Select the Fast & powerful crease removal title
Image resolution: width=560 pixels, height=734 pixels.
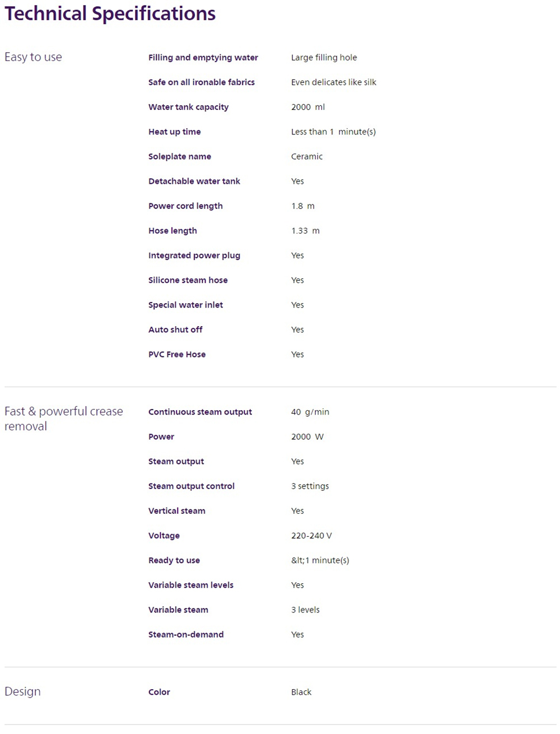[x=64, y=419]
